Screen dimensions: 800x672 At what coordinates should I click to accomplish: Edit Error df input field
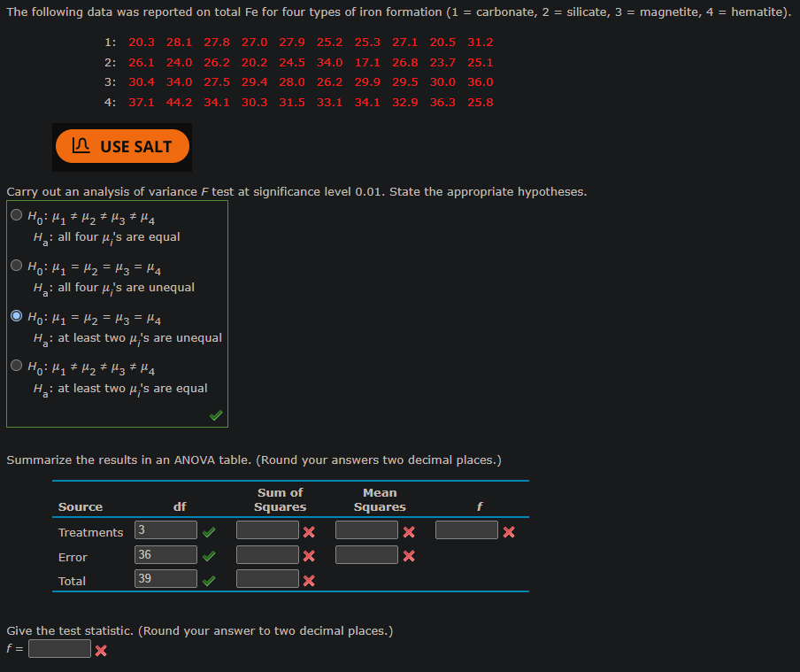(165, 554)
